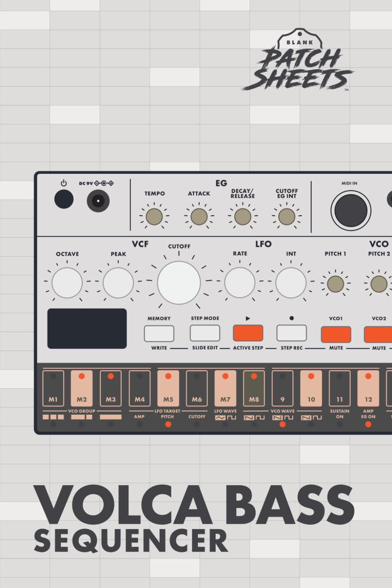Image resolution: width=392 pixels, height=588 pixels.
Task: Click the VCO section heading
Action: 379,244
